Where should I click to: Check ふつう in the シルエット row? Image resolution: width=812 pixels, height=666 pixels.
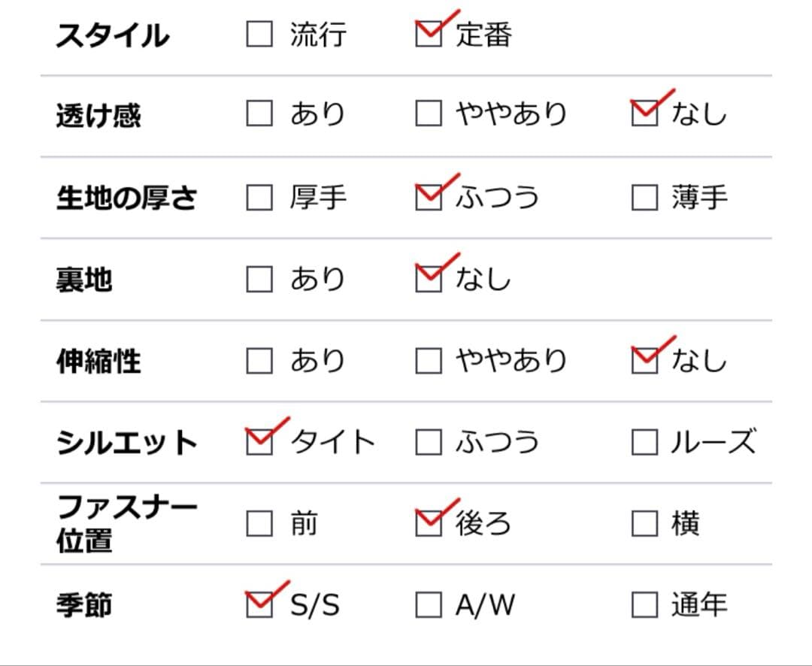coord(429,442)
